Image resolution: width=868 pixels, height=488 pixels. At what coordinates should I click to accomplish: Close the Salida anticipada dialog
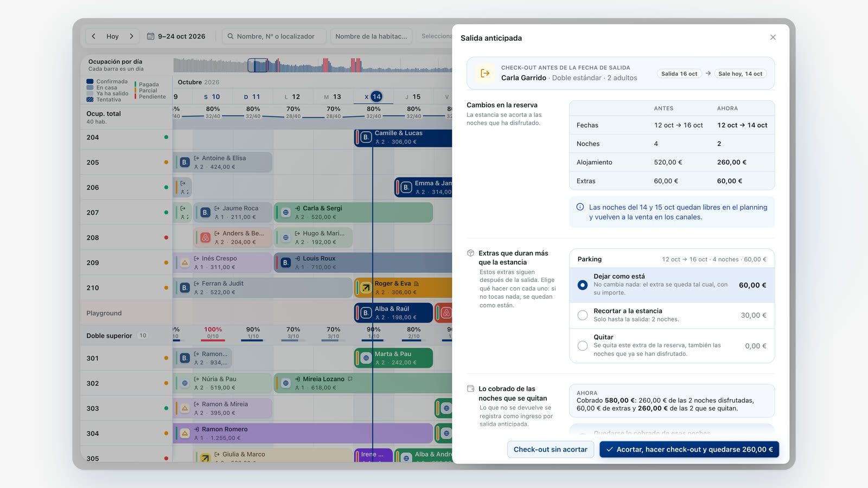pyautogui.click(x=773, y=37)
